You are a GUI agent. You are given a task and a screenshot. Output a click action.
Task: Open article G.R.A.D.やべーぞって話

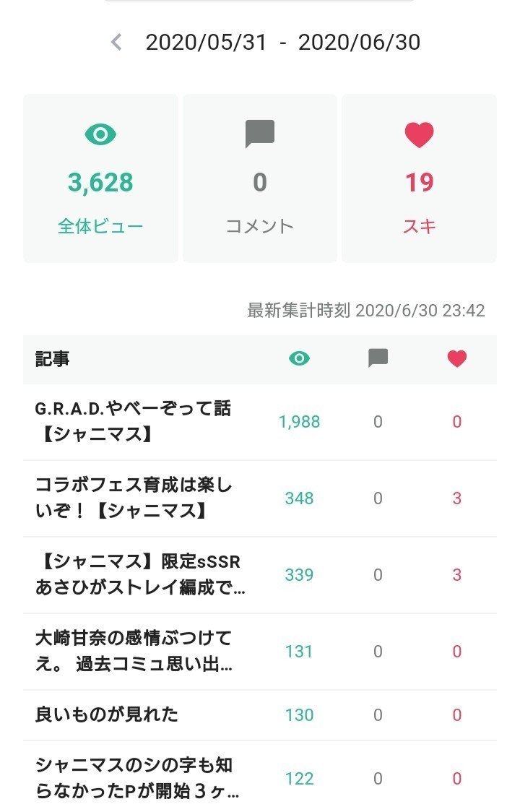click(134, 422)
